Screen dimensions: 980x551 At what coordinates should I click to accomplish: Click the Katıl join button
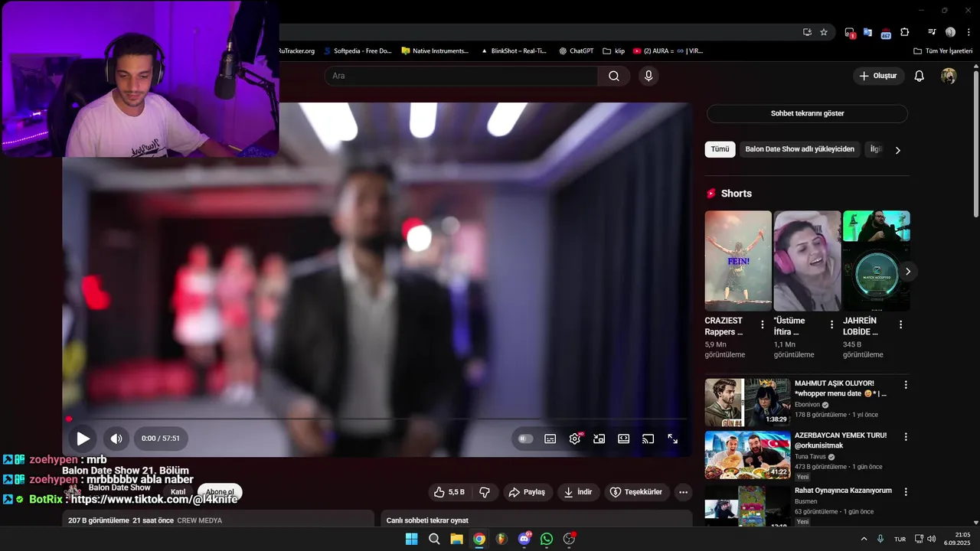[178, 492]
